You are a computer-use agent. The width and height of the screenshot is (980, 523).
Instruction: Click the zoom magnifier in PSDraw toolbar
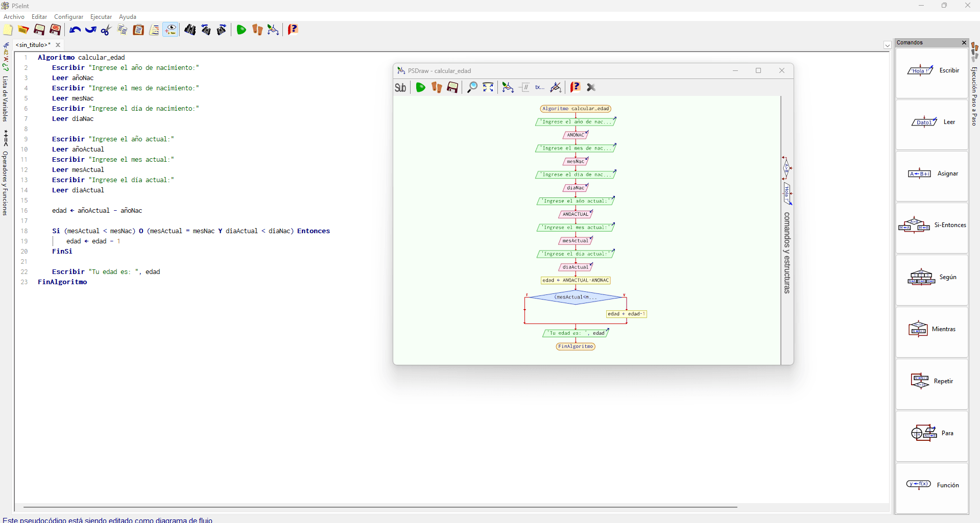pos(472,87)
